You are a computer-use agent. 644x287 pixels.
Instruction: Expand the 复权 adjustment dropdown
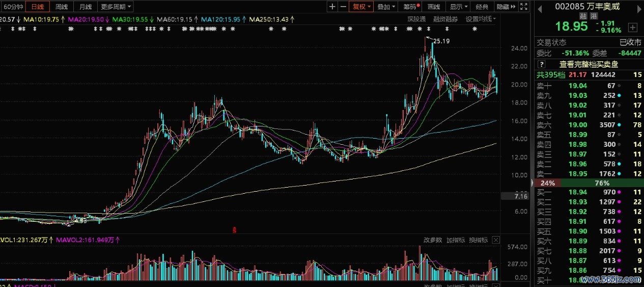[x=362, y=7]
